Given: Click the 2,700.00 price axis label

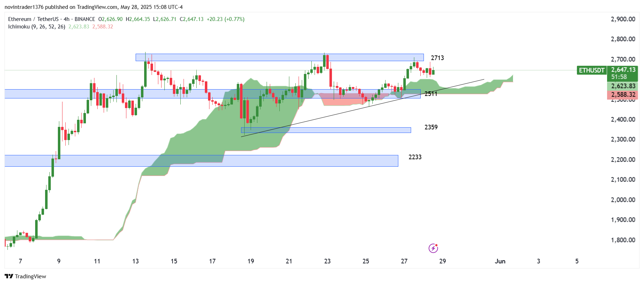Looking at the screenshot, I should [x=623, y=59].
